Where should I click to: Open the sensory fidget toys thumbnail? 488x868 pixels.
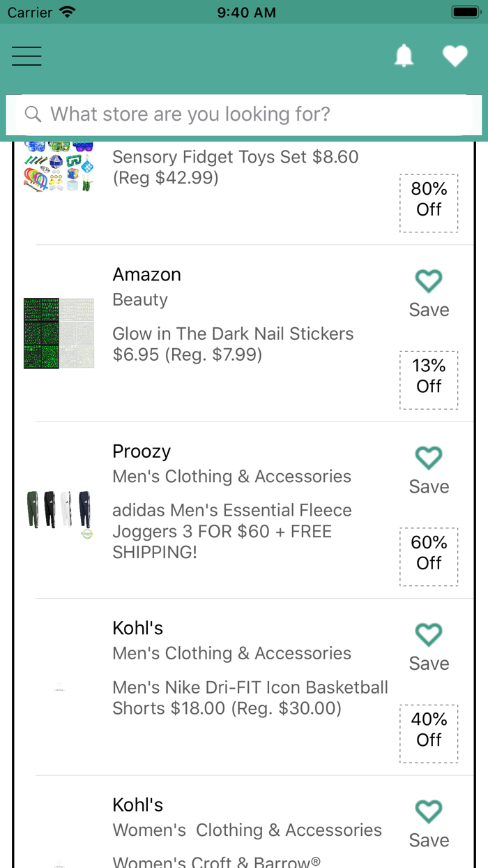click(59, 166)
